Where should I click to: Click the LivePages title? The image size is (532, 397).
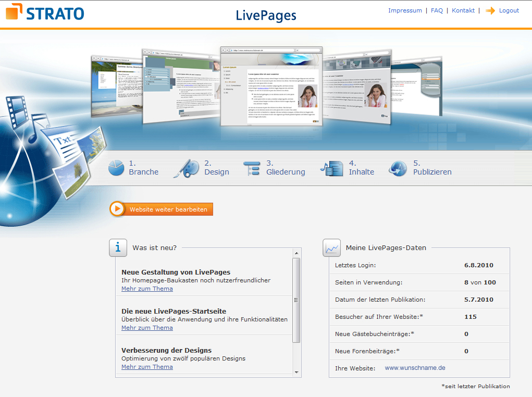coord(266,15)
